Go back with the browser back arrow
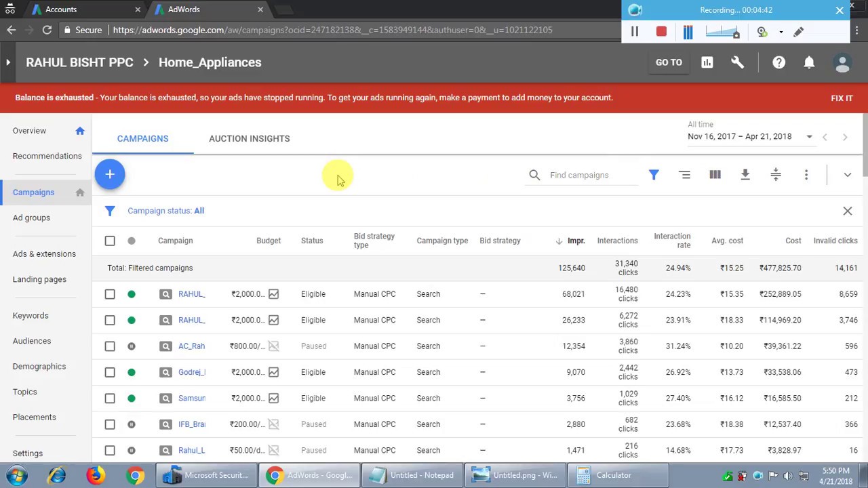Screen dimensions: 868x488 [12, 30]
